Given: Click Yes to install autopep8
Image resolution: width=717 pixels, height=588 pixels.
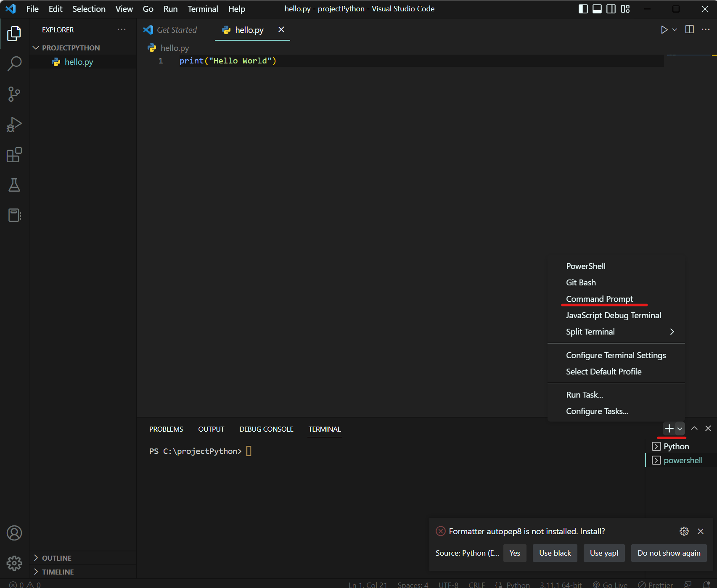Looking at the screenshot, I should pyautogui.click(x=515, y=553).
